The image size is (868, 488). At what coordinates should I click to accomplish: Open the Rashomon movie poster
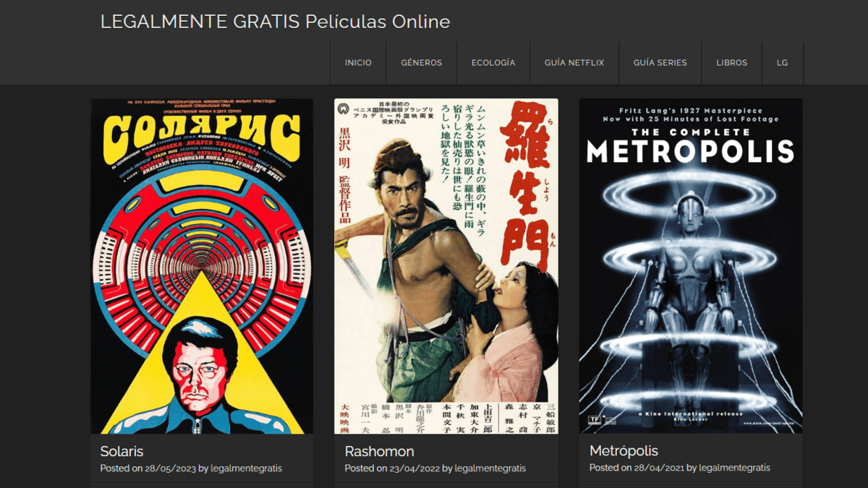[x=446, y=266]
